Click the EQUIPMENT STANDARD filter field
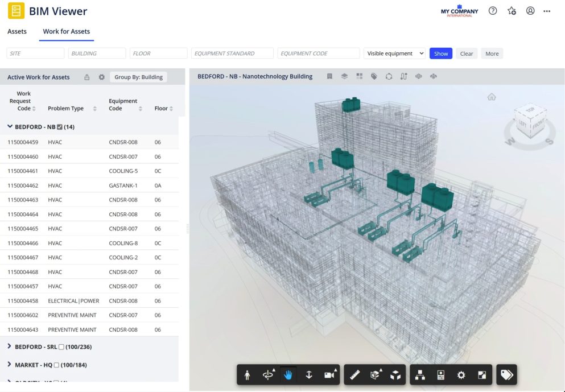Screen dimensions: 565x392 [x=232, y=53]
